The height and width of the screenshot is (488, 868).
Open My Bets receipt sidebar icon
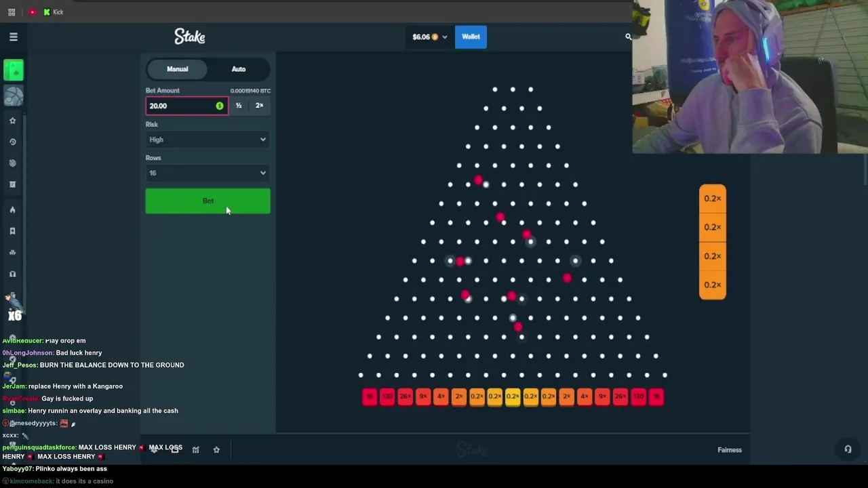click(12, 184)
